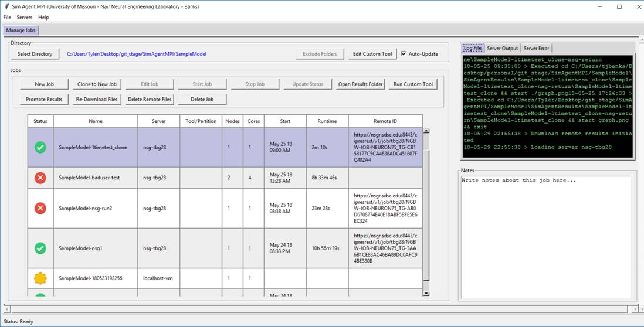The height and width of the screenshot is (327, 644).
Task: Switch to the Server Error tab
Action: coord(536,48)
